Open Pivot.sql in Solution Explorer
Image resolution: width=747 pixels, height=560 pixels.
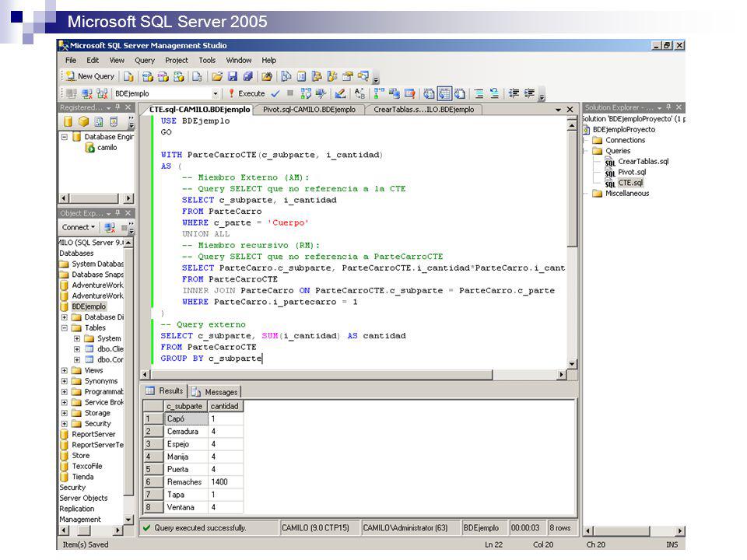click(632, 172)
